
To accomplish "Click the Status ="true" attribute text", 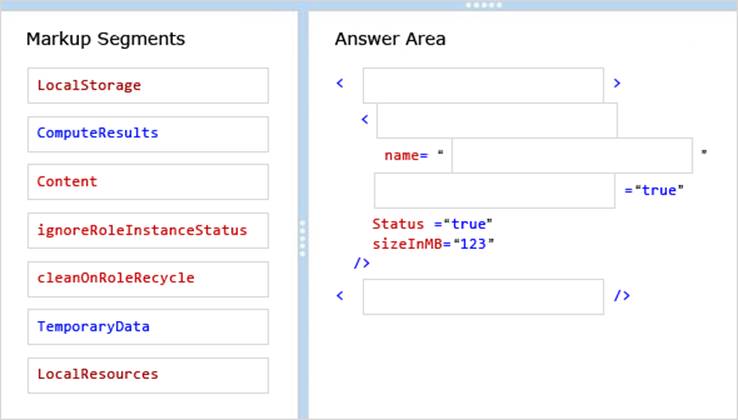I will click(x=433, y=225).
